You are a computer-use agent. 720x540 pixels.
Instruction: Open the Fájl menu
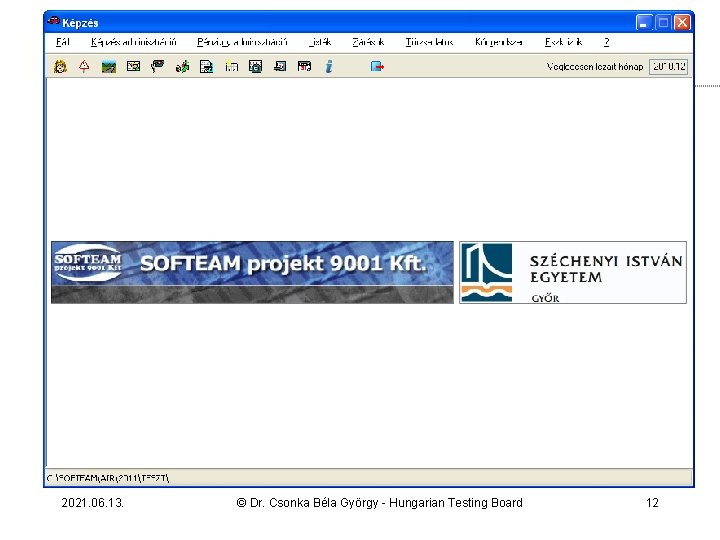[62, 42]
